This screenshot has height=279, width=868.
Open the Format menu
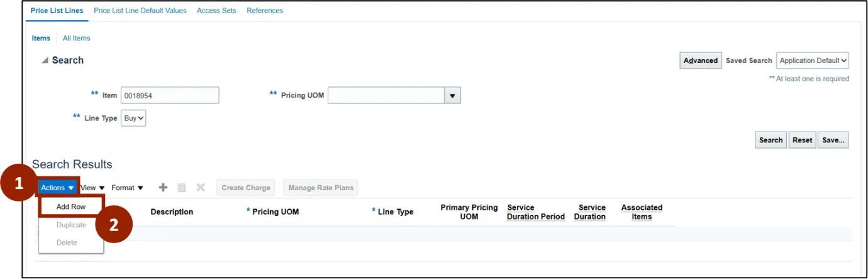[128, 188]
